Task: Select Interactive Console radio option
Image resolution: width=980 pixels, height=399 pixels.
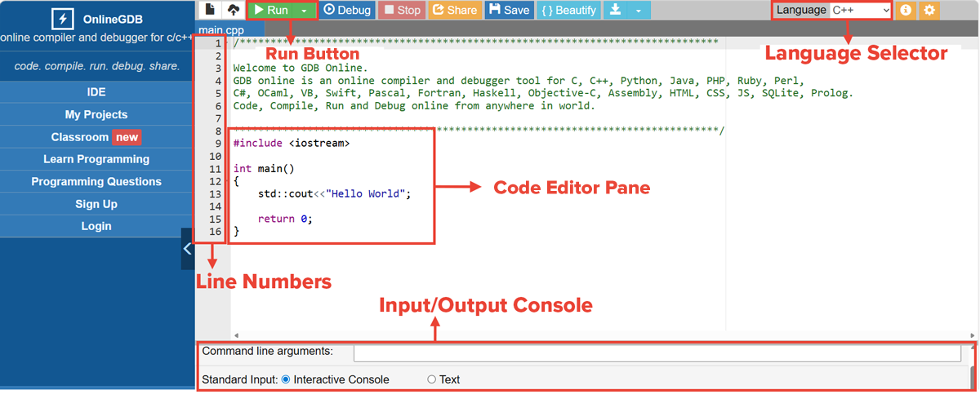Action: click(286, 379)
